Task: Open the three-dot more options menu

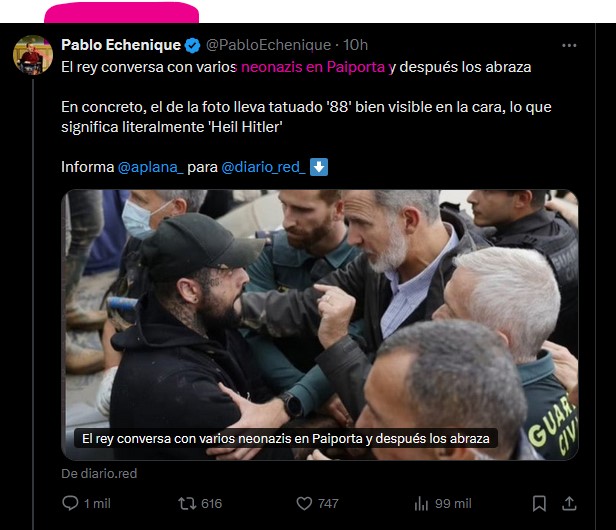Action: [569, 46]
